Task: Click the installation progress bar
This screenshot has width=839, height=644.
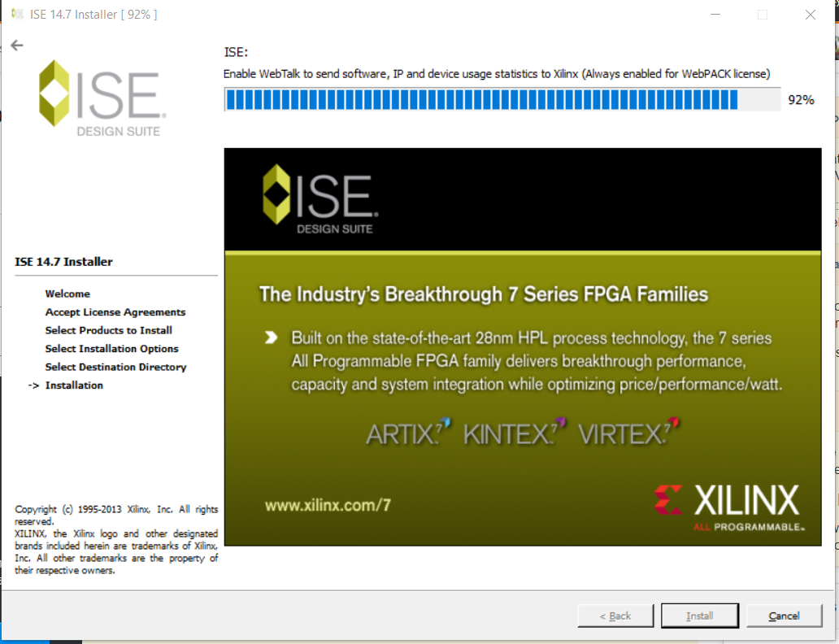Action: pyautogui.click(x=502, y=100)
